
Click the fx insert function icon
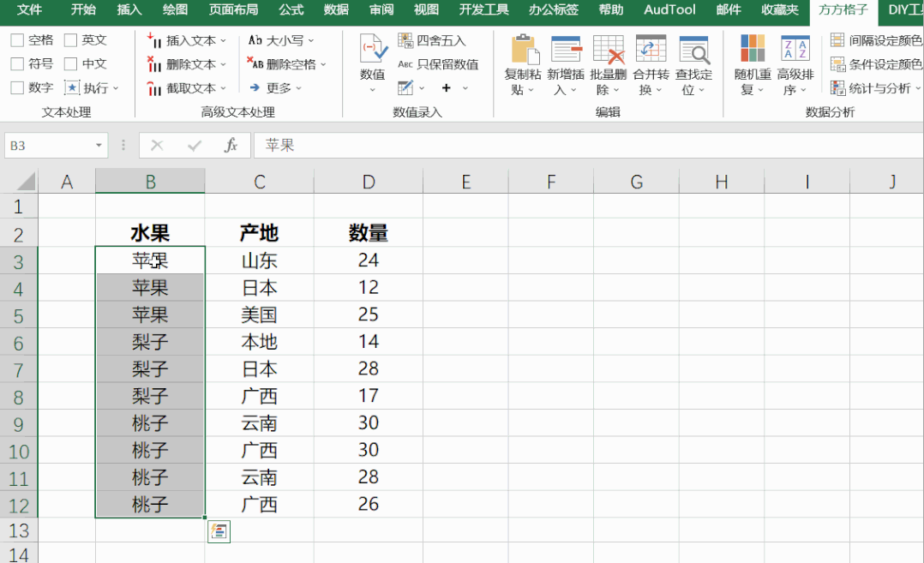click(x=231, y=145)
